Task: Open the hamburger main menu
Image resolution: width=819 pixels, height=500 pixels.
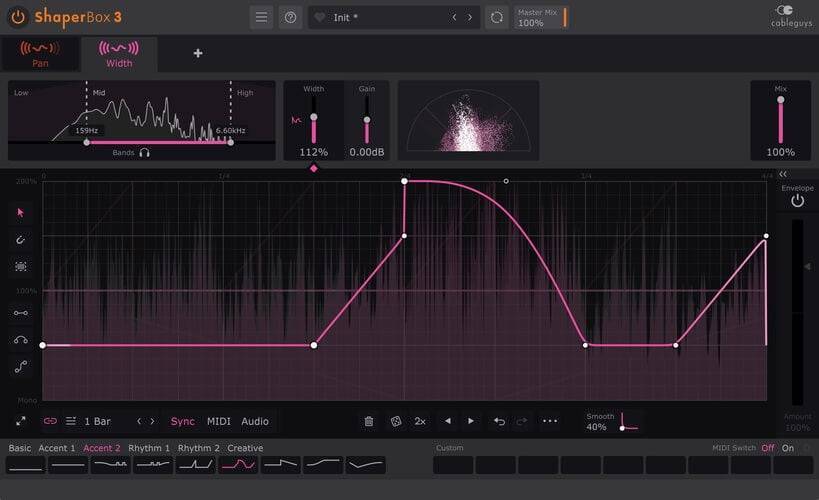Action: [261, 17]
